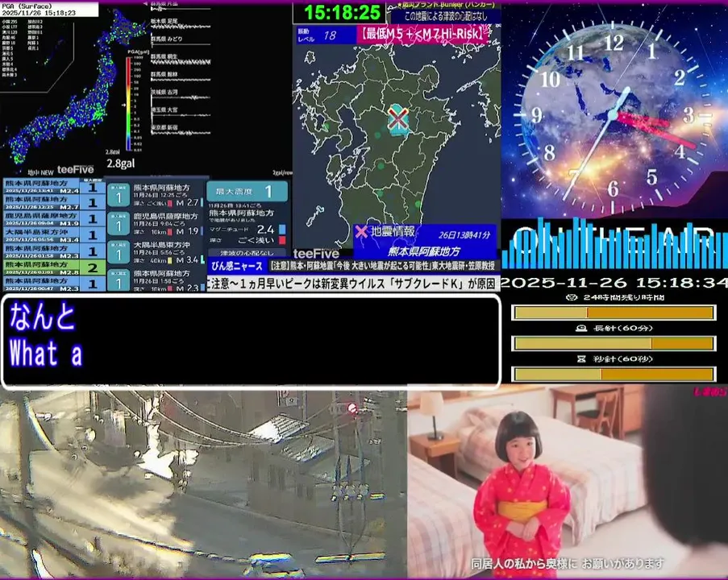The width and height of the screenshot is (728, 580).
Task: Click the ON THE AIR audio spectrum
Action: coord(614,245)
